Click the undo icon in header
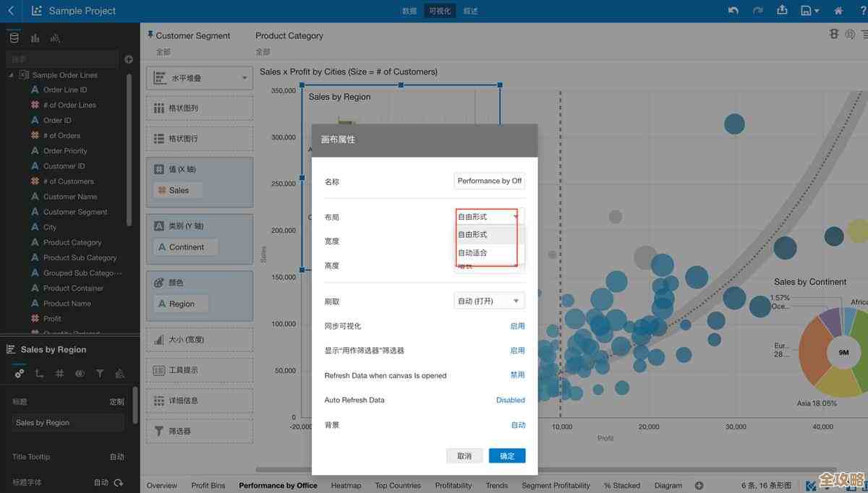 pyautogui.click(x=733, y=11)
